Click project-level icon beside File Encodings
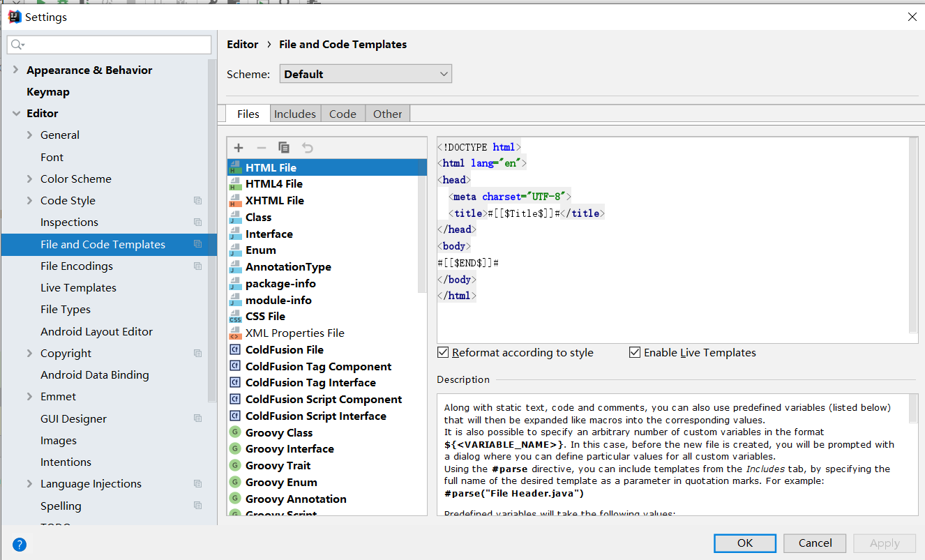Image resolution: width=925 pixels, height=560 pixels. [197, 266]
